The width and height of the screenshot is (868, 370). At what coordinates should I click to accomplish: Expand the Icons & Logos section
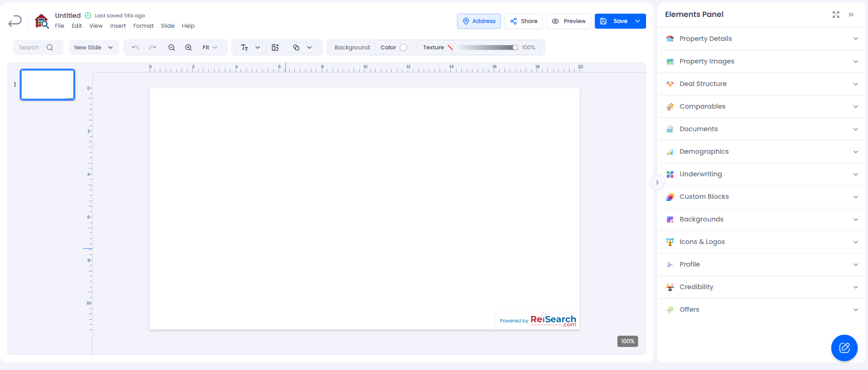[x=761, y=242]
